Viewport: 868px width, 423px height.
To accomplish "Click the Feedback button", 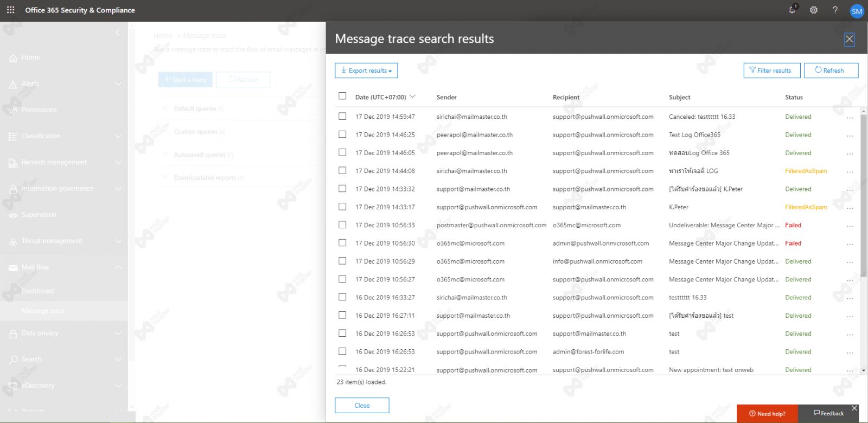I will tap(828, 414).
